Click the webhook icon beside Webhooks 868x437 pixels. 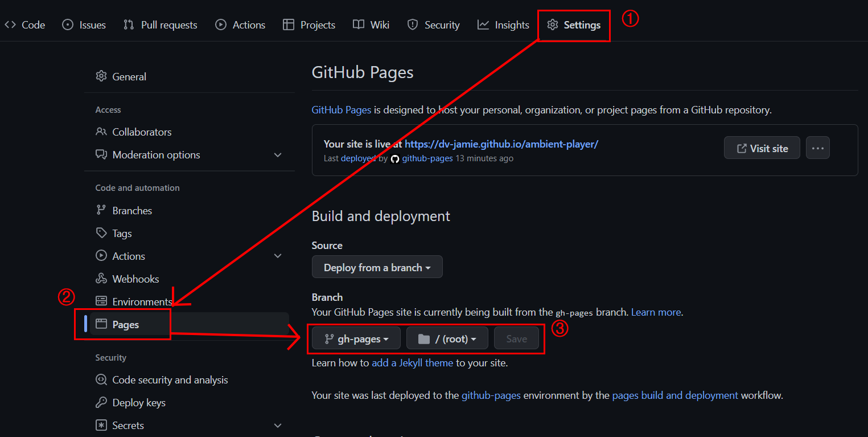tap(101, 279)
